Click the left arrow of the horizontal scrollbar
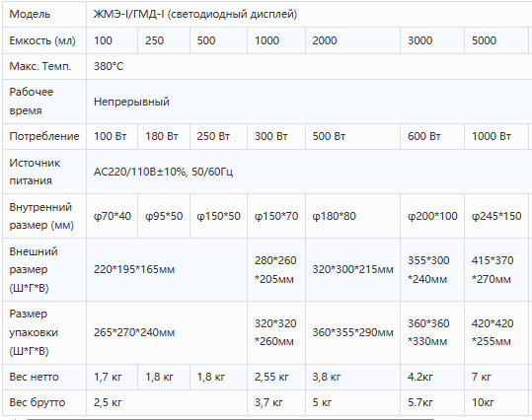This screenshot has width=532, height=420. click(x=14, y=419)
